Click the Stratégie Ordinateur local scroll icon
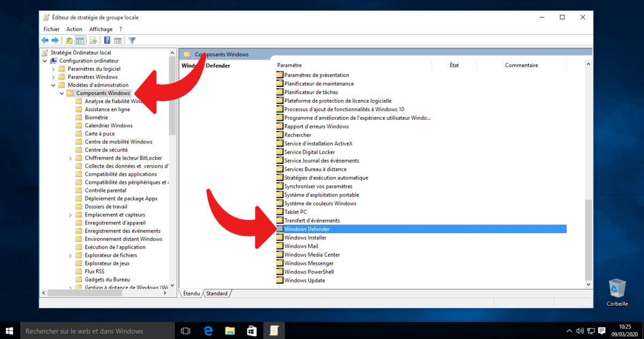 click(x=45, y=53)
